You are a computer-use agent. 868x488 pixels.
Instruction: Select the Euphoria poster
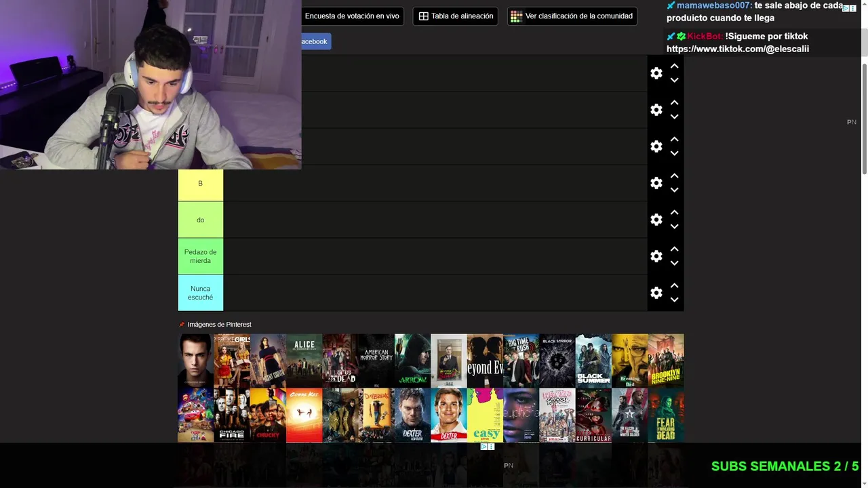coord(521,415)
